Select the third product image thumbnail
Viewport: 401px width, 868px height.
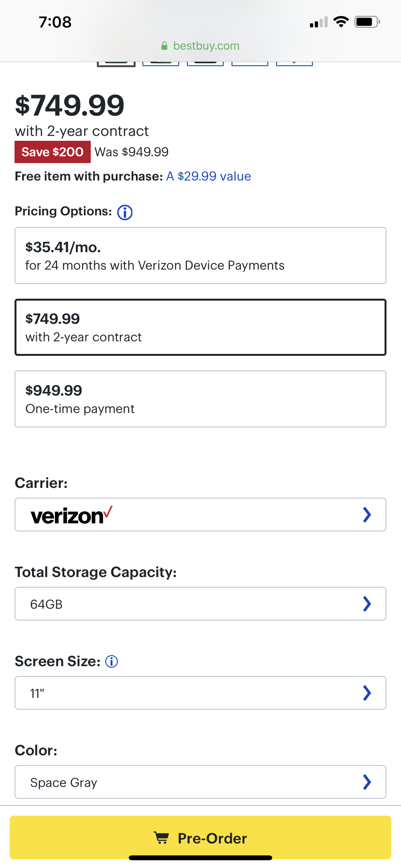205,64
